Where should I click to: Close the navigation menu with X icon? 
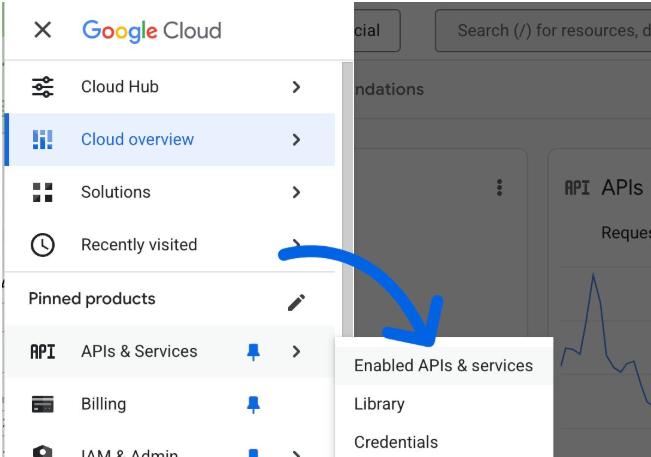42,30
